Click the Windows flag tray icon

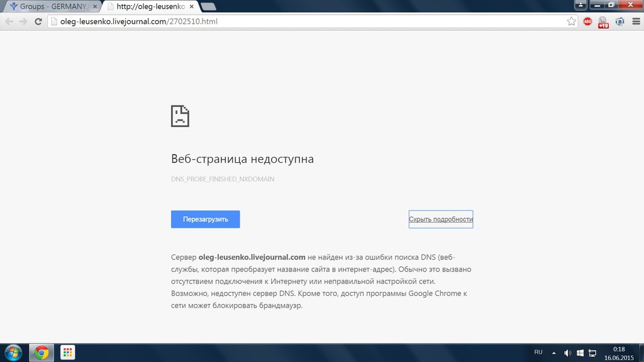pyautogui.click(x=580, y=353)
